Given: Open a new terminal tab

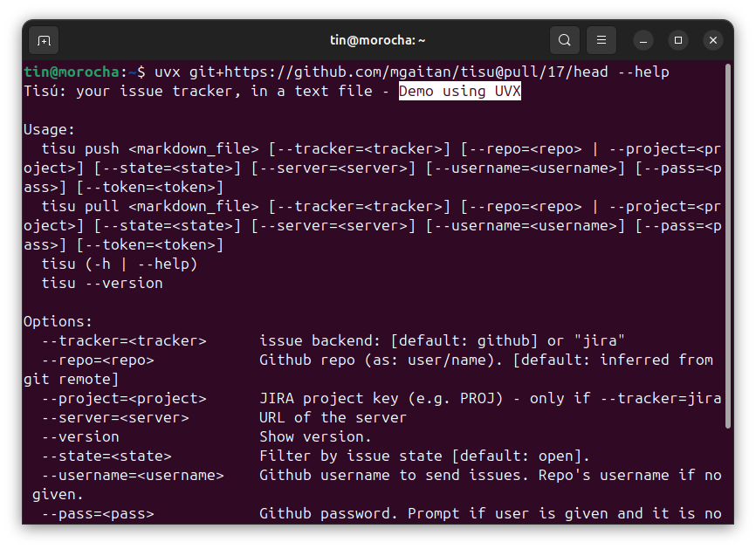Looking at the screenshot, I should click(44, 40).
